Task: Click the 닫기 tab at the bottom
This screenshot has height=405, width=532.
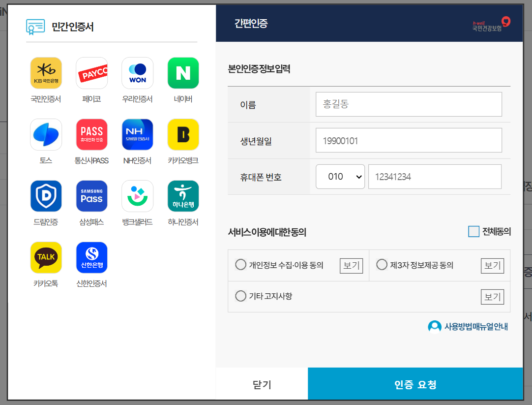Action: (261, 384)
